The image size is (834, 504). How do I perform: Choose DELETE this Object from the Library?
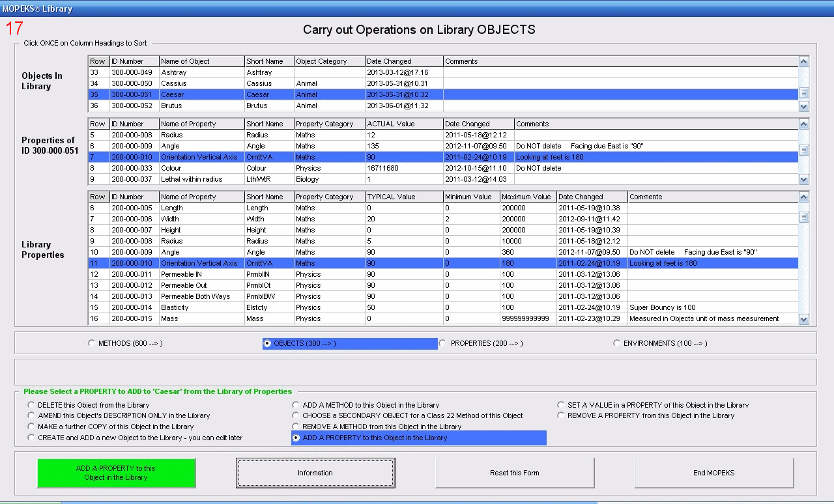31,405
